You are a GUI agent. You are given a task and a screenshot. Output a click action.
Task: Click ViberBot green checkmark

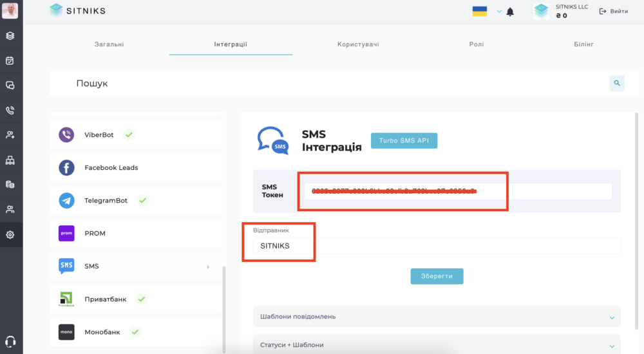pos(129,135)
